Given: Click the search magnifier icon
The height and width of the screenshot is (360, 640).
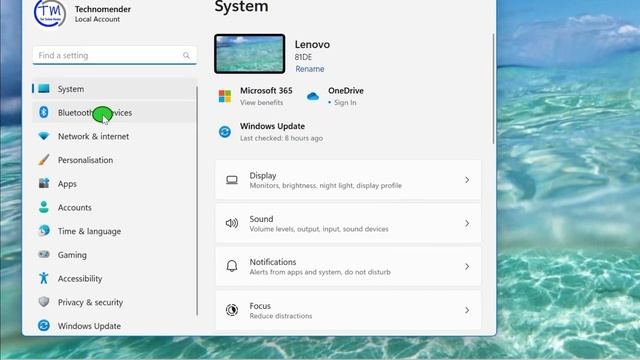Looking at the screenshot, I should [x=186, y=55].
